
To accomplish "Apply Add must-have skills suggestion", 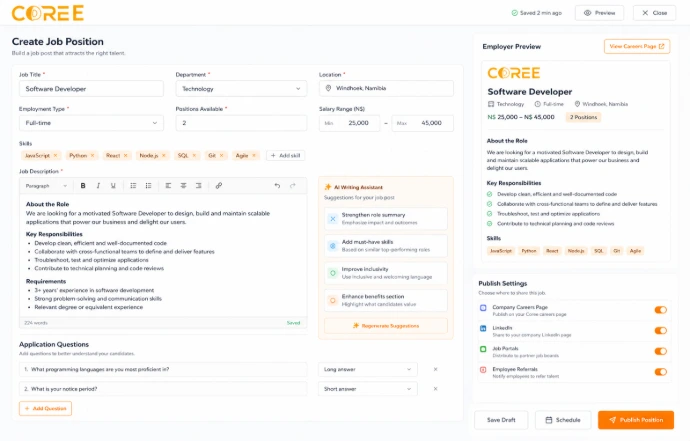I will (x=386, y=246).
